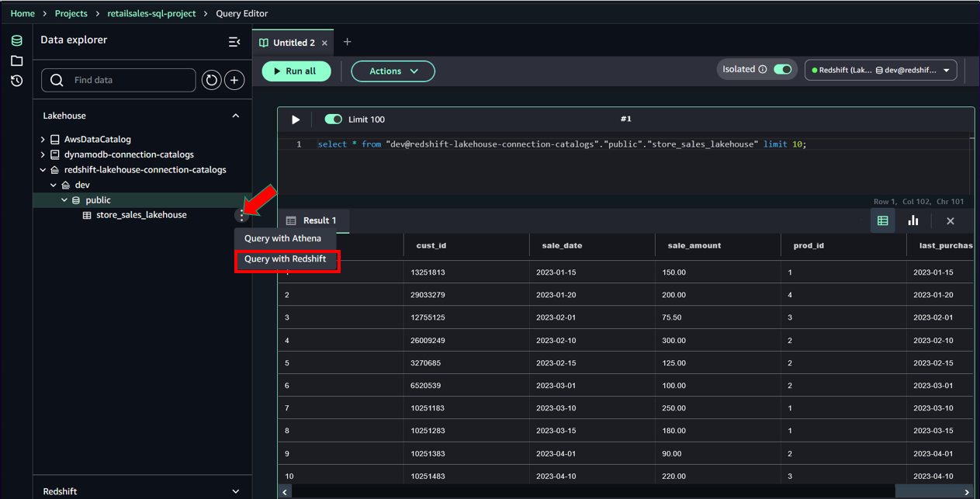Click the prod_id column header
Screen dimensions: 980x499
pyautogui.click(x=844, y=245)
